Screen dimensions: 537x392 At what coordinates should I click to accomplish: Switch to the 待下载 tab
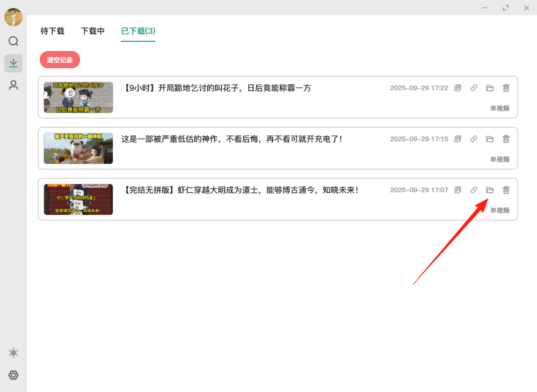click(x=52, y=31)
